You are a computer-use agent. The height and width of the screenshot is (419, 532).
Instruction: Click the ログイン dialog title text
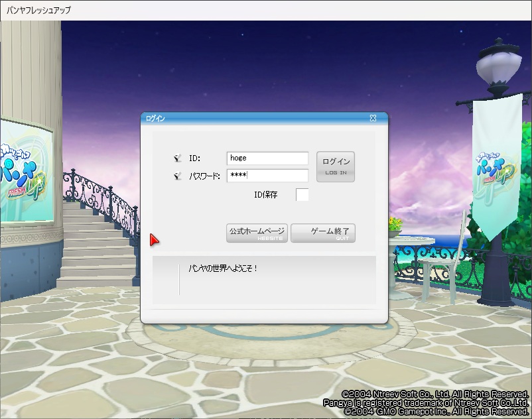[155, 118]
